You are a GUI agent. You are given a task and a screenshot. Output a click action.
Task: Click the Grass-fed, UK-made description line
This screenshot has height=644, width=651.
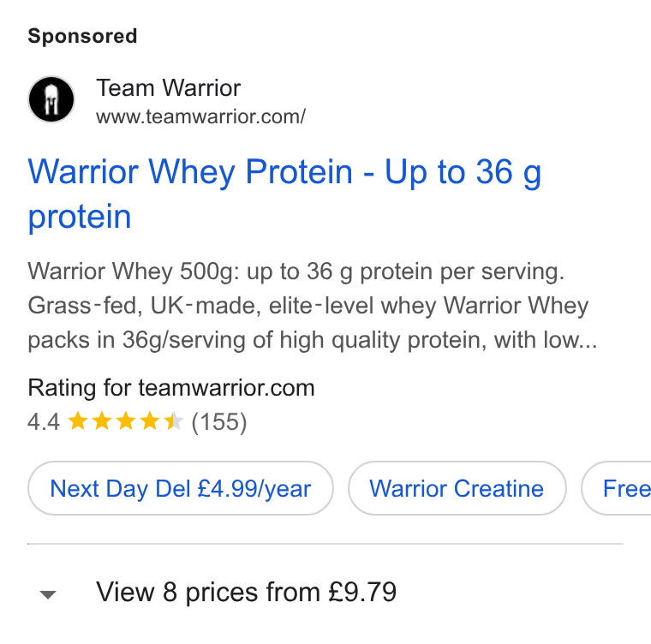(308, 306)
